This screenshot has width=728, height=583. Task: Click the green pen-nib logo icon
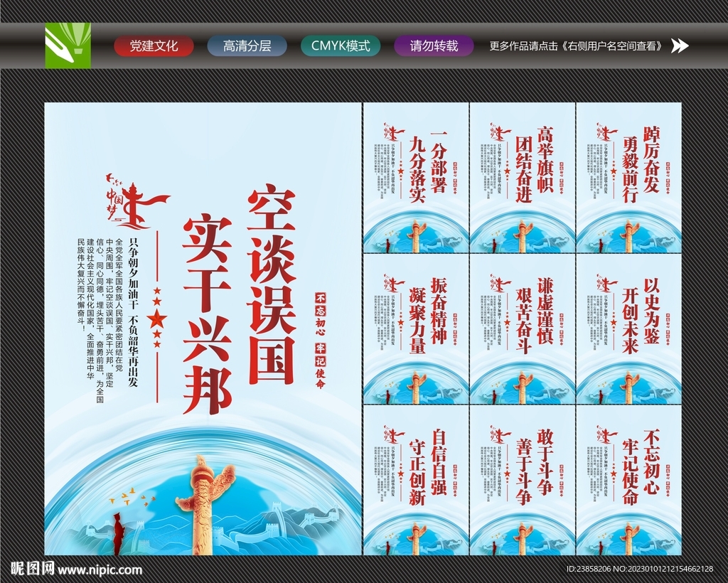[x=68, y=46]
